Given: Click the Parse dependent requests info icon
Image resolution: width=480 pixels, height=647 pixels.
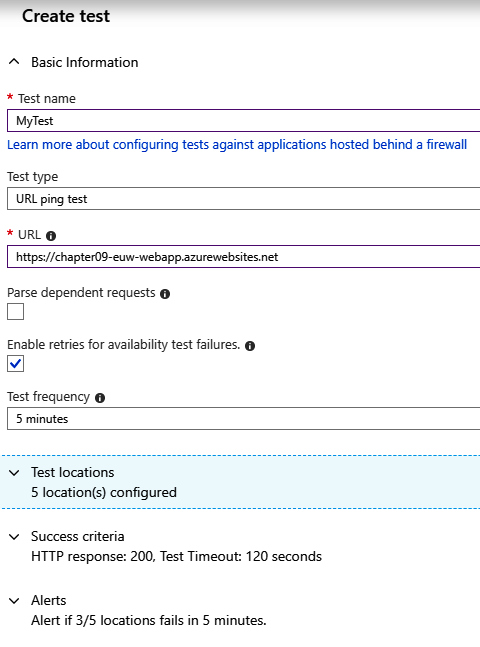Looking at the screenshot, I should [x=165, y=294].
